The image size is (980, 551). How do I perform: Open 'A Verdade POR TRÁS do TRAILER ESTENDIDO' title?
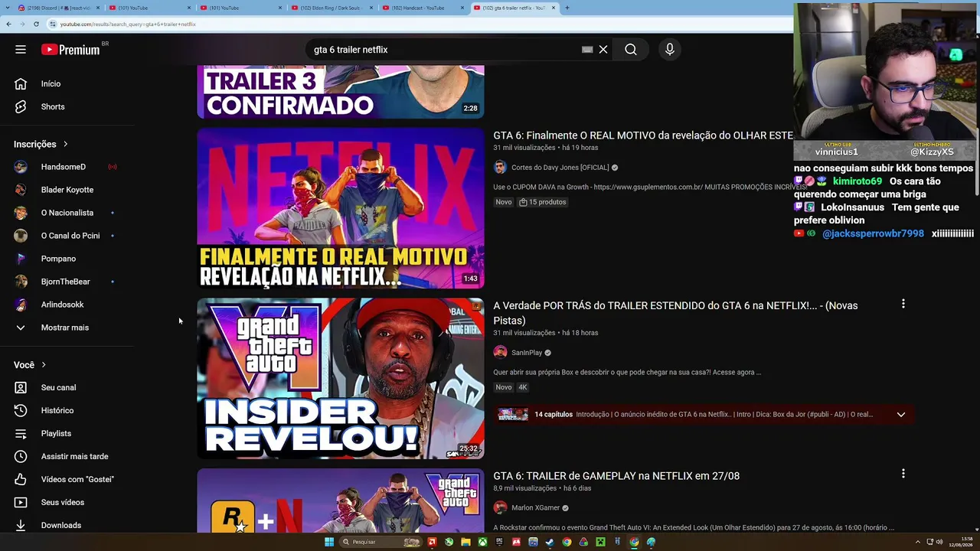(x=675, y=313)
